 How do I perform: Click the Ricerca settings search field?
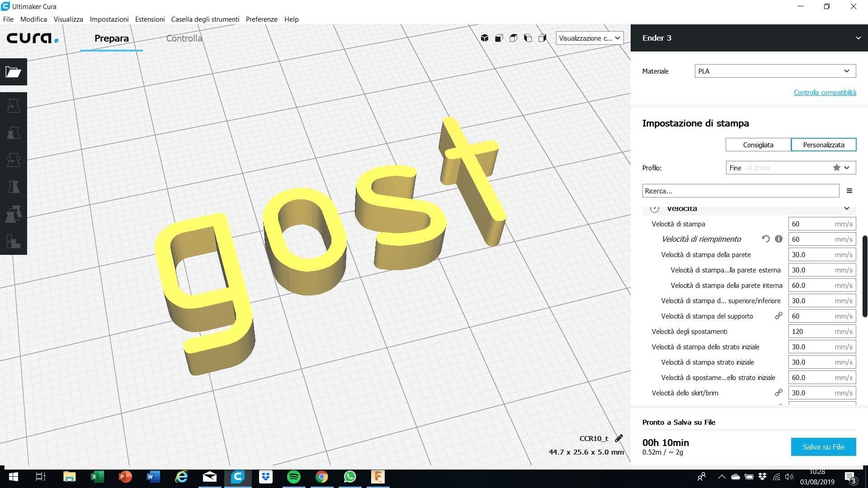pos(741,191)
